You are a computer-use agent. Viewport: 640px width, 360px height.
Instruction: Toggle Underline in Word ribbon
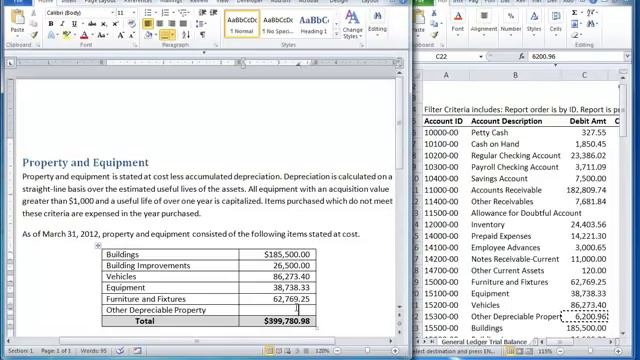coord(74,24)
